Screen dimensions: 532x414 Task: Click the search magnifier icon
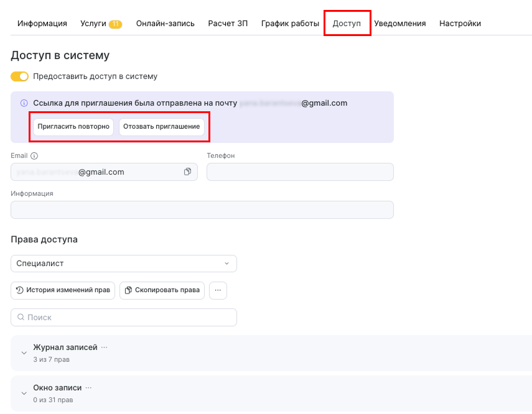point(21,318)
